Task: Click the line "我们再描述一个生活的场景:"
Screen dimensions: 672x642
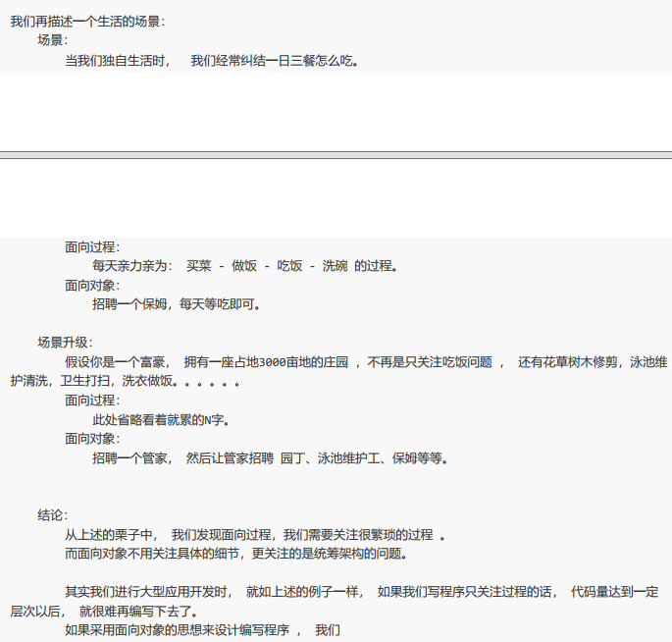Action: [x=87, y=22]
